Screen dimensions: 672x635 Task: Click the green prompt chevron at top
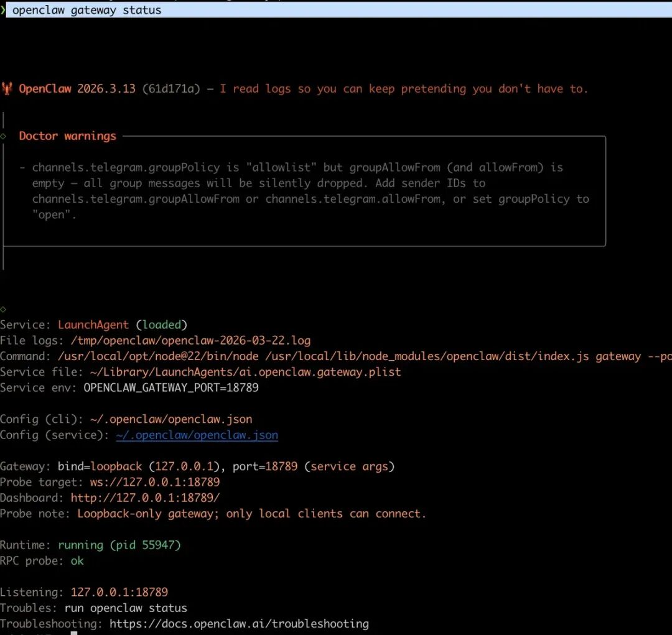(x=2, y=10)
